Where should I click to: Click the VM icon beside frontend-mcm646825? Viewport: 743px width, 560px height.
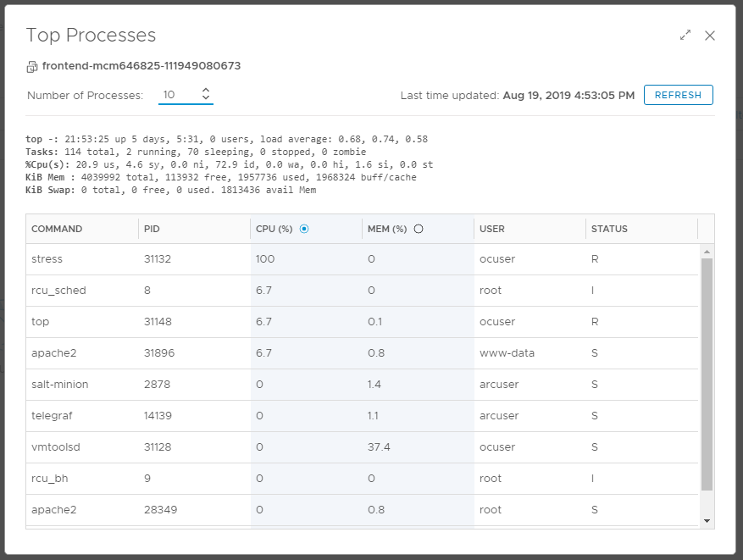point(32,66)
